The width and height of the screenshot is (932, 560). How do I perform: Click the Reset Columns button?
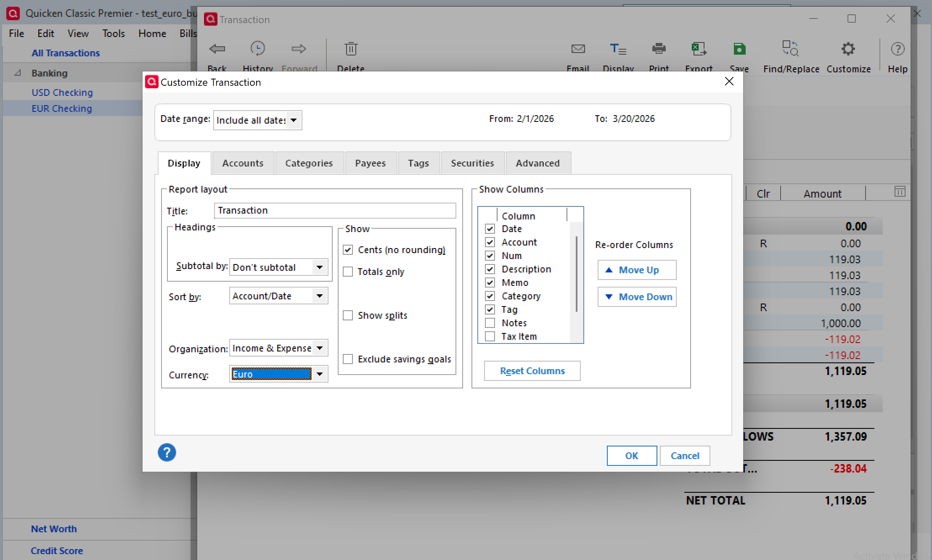coord(532,371)
